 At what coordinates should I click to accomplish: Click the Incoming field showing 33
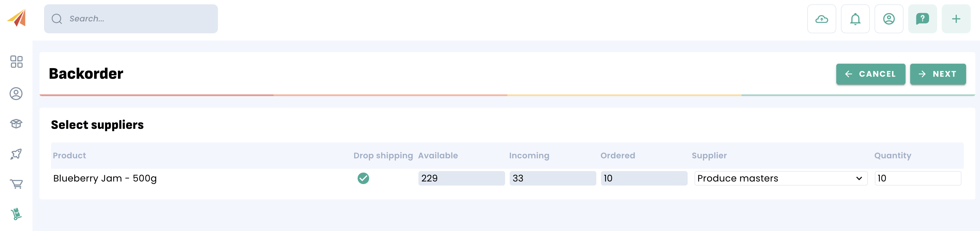click(552, 178)
